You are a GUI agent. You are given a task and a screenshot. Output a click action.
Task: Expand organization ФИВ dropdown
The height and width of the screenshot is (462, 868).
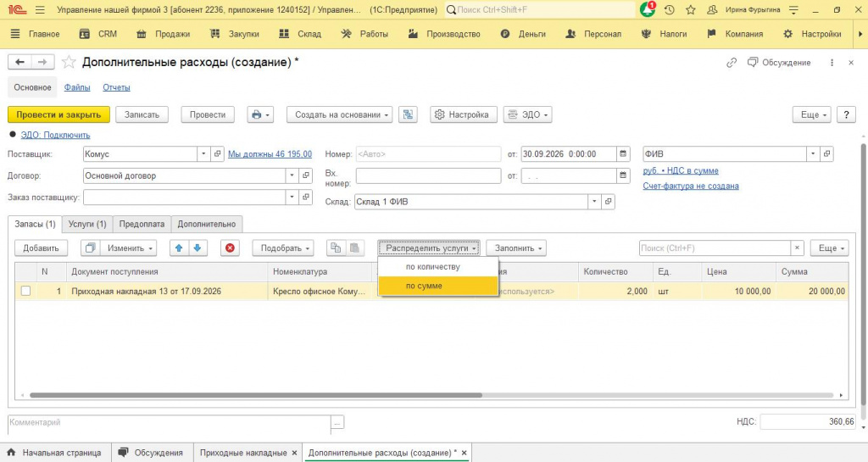click(813, 153)
